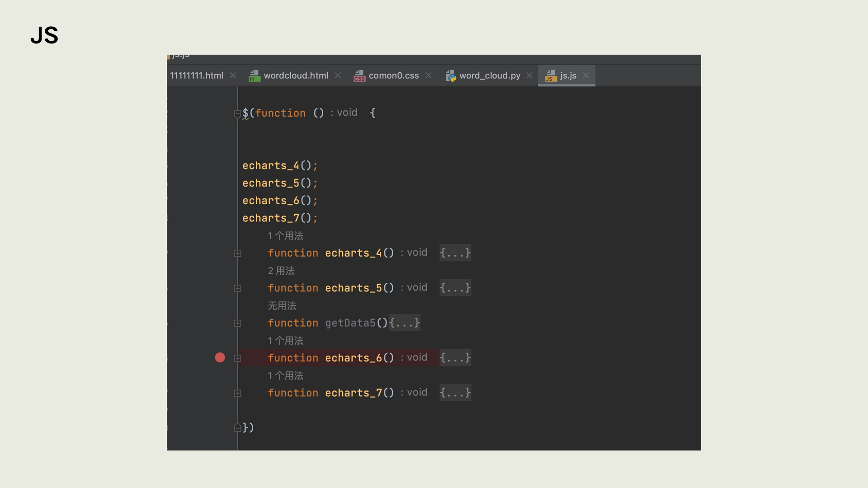Expand the echarts_6 function fold marker
Screen dimensions: 868x488
tap(237, 358)
